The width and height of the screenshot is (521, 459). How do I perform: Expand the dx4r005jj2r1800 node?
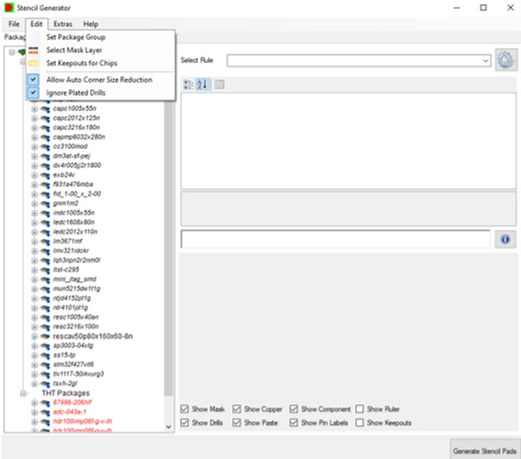coord(34,166)
